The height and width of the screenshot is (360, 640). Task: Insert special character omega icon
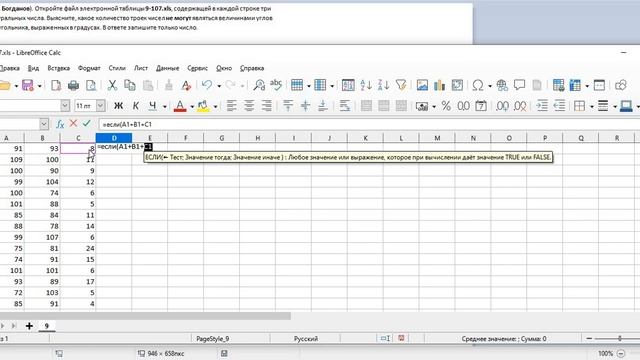[x=478, y=85]
